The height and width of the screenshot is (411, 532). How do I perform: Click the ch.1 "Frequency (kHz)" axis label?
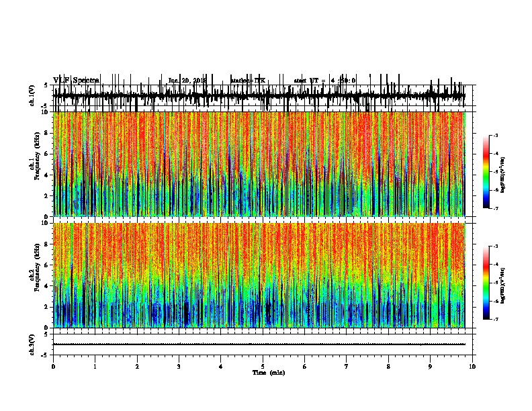pos(38,156)
